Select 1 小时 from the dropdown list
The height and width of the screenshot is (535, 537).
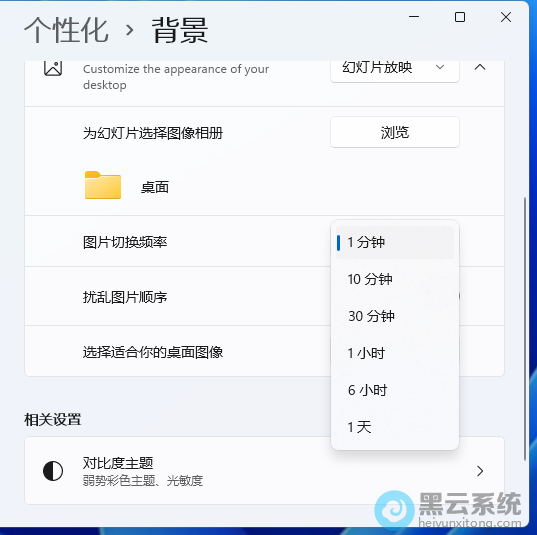point(395,353)
